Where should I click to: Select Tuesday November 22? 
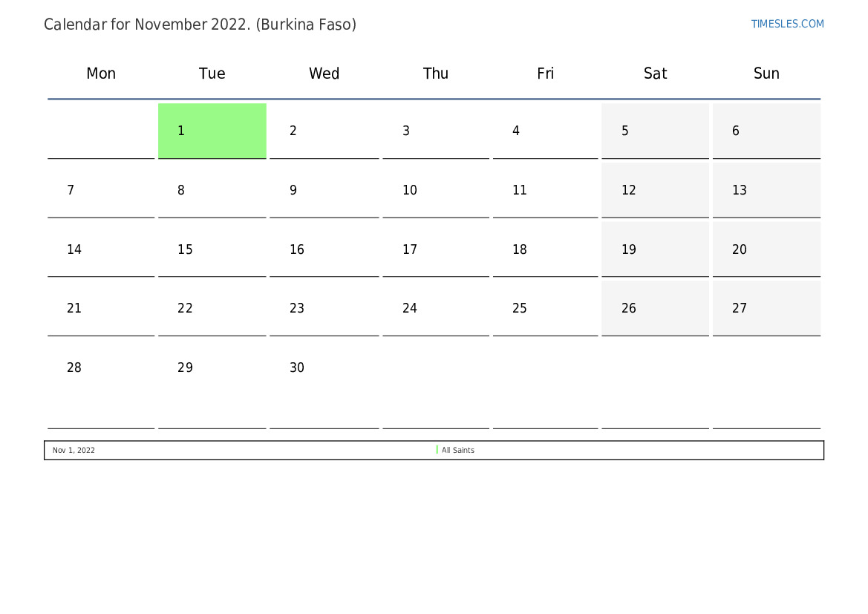212,308
